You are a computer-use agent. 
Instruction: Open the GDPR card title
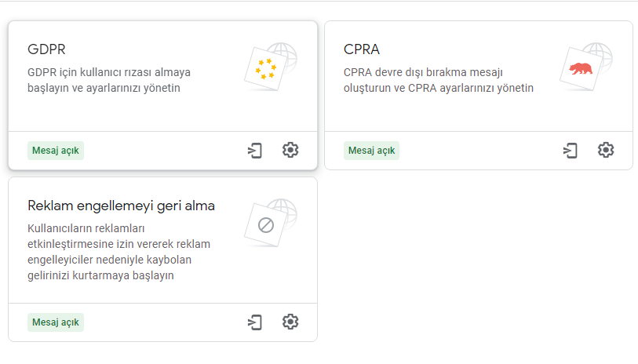(46, 49)
